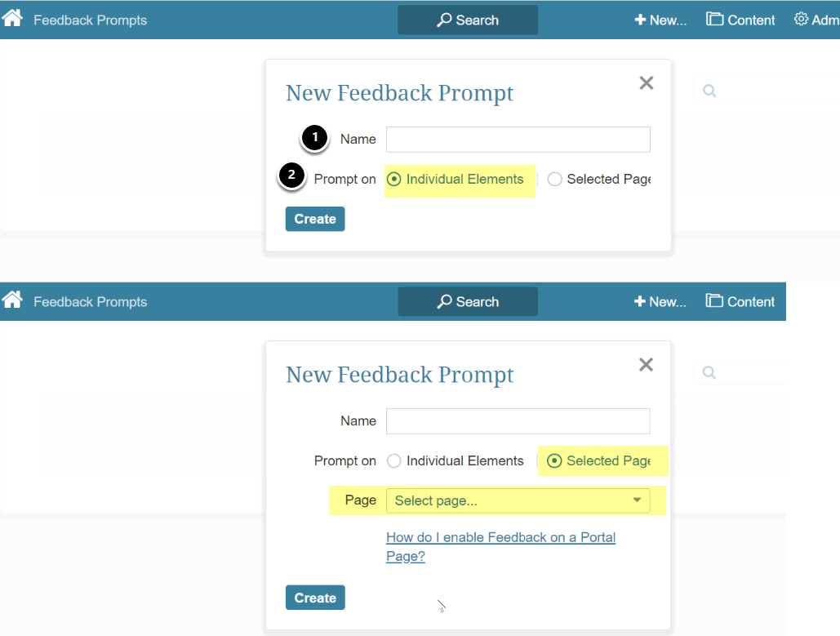Viewport: 840px width, 636px height.
Task: Click the magnifying glass in the search field
Action: (709, 90)
